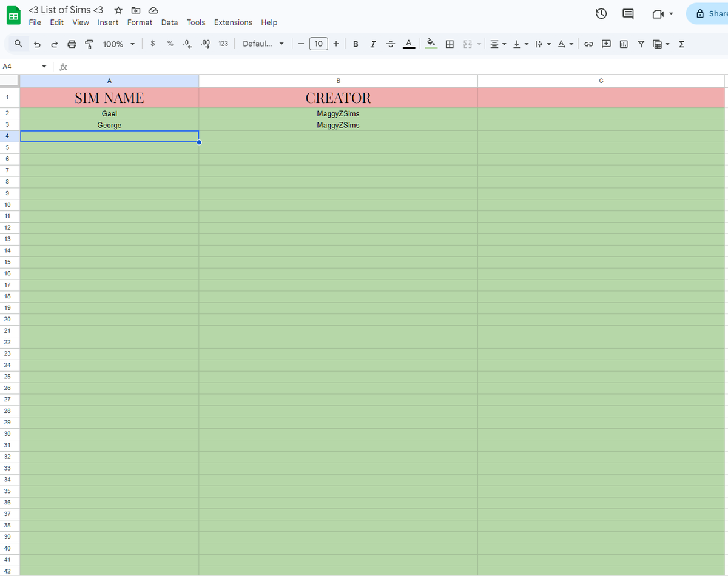Select the MaggyZSims cell in row 2
The width and height of the screenshot is (728, 576).
[x=338, y=113]
